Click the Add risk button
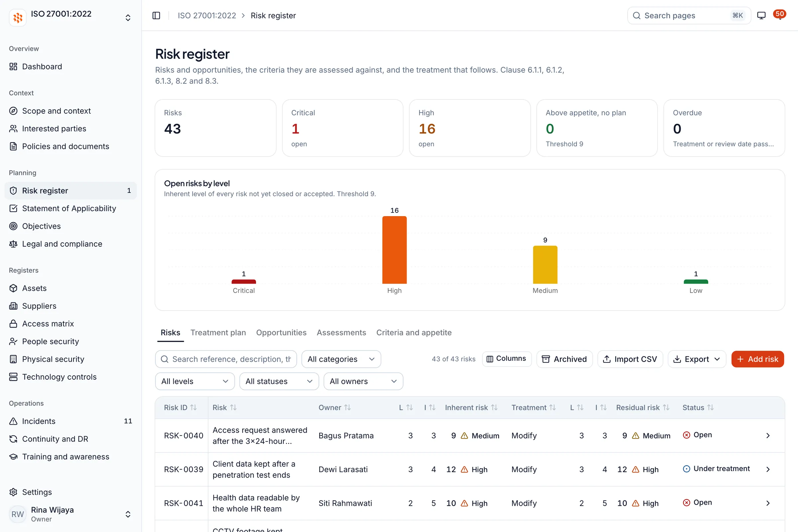This screenshot has width=798, height=532. pos(757,359)
